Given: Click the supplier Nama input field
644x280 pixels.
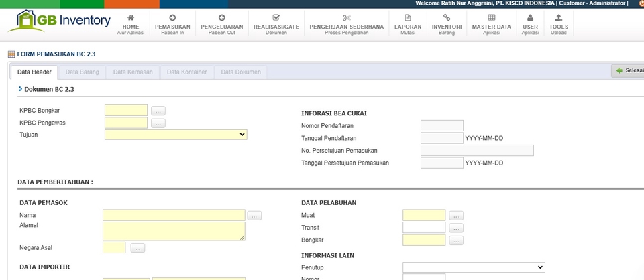Looking at the screenshot, I should tap(174, 215).
